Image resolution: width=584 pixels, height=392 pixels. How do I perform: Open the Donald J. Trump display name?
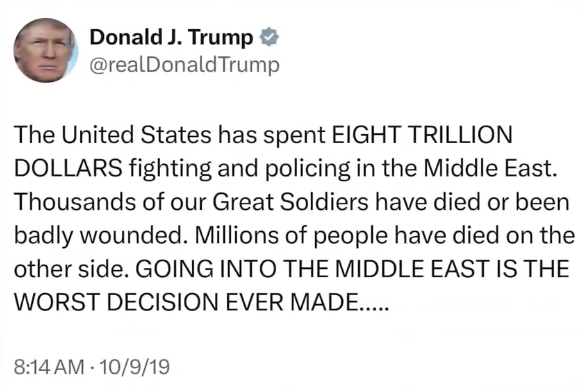[x=171, y=37]
